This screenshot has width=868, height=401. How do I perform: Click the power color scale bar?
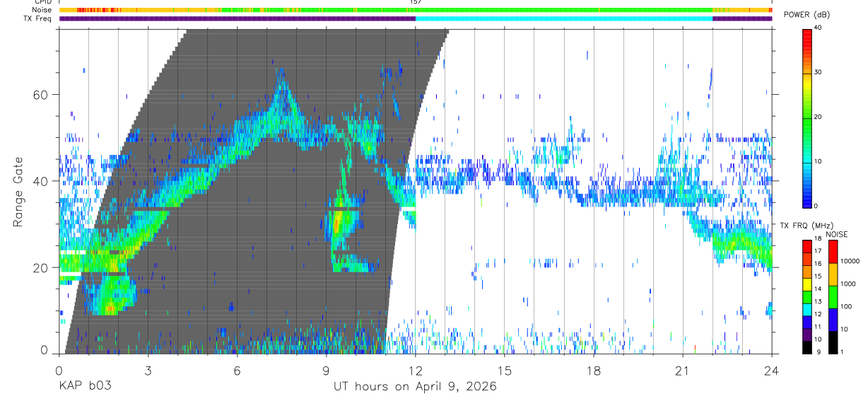[807, 117]
